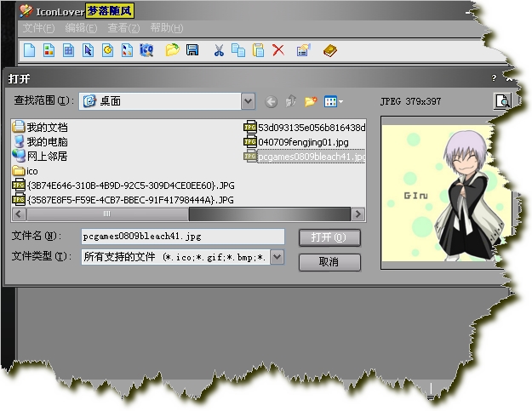Click the floppy disk save icon
The image size is (532, 411).
(x=192, y=50)
